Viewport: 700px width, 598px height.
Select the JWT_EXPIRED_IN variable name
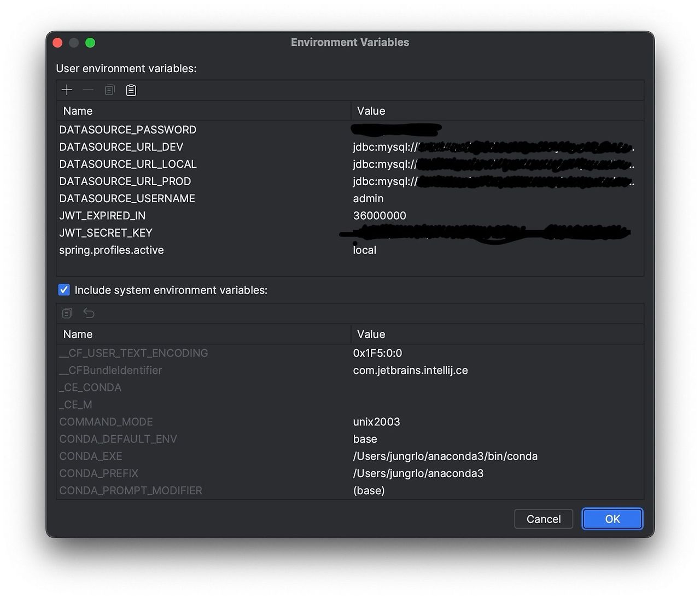[102, 215]
